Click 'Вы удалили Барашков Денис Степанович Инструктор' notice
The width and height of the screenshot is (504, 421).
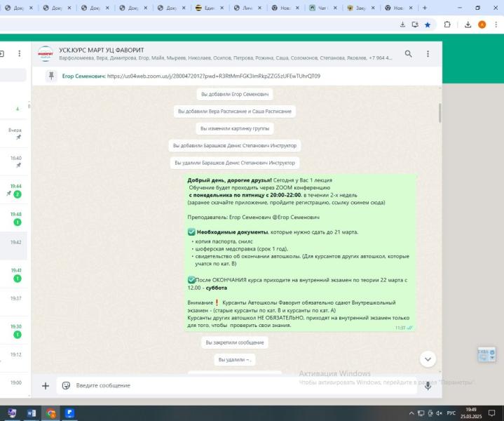click(235, 163)
